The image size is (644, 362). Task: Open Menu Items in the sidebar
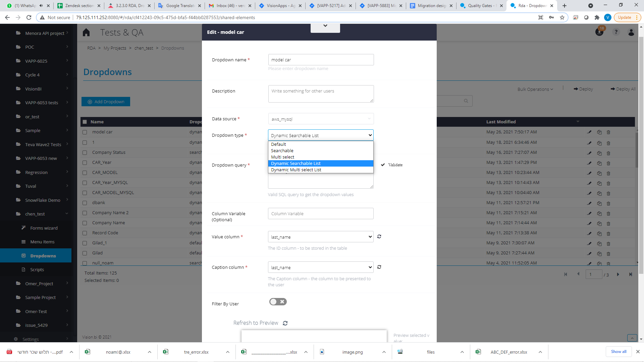42,242
